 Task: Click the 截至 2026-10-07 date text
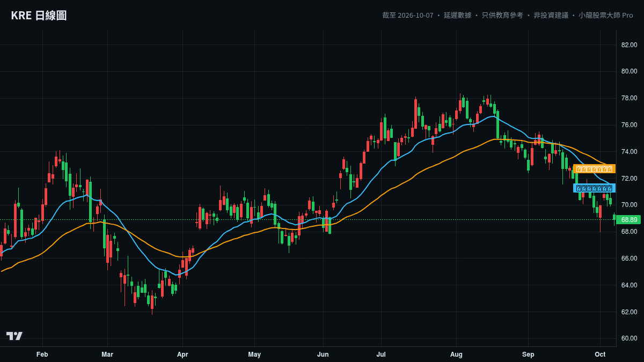tap(408, 16)
